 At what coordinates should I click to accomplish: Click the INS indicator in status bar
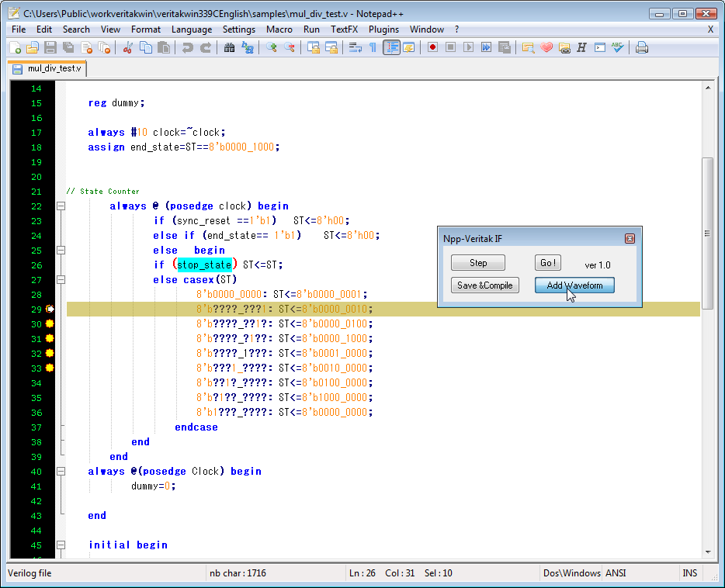tap(689, 573)
